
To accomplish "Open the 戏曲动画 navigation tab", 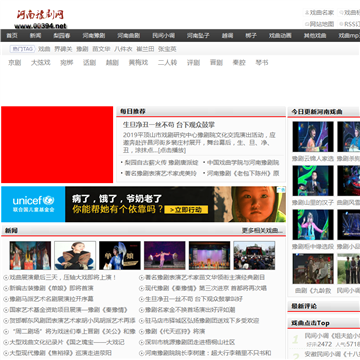I will (280, 35).
